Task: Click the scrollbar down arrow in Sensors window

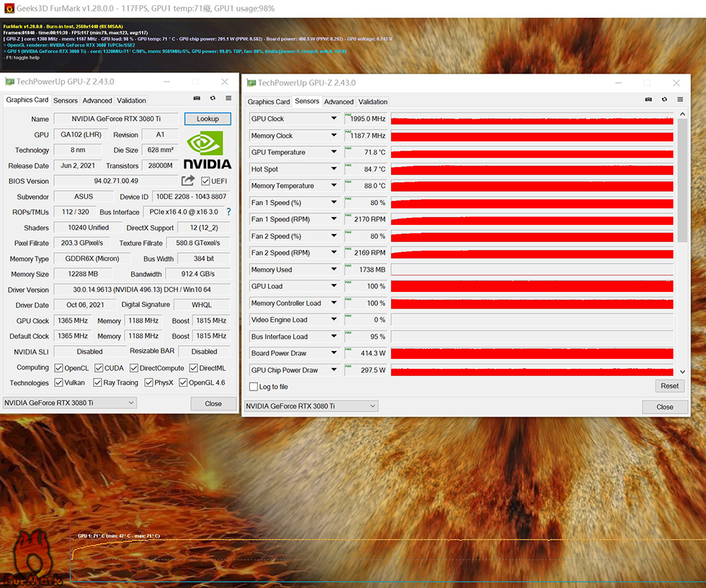Action: 682,371
